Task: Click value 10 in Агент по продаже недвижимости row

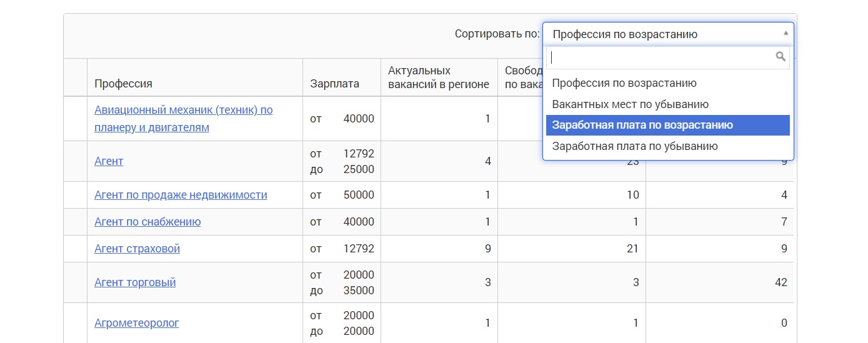Action: 632,195
